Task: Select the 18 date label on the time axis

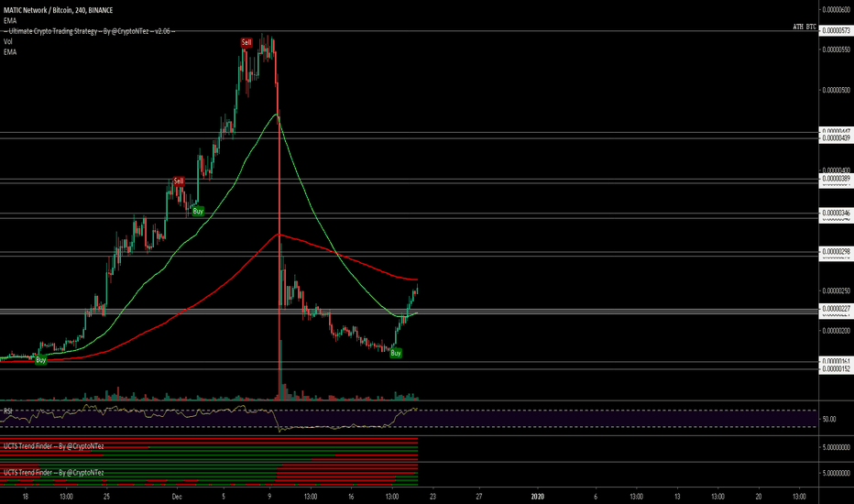Action: [x=25, y=497]
